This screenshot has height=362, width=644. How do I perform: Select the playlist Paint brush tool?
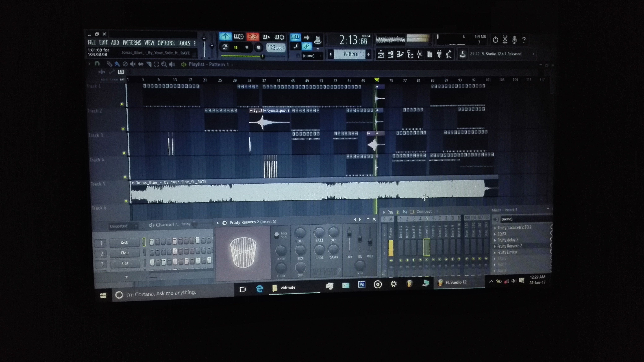(117, 64)
